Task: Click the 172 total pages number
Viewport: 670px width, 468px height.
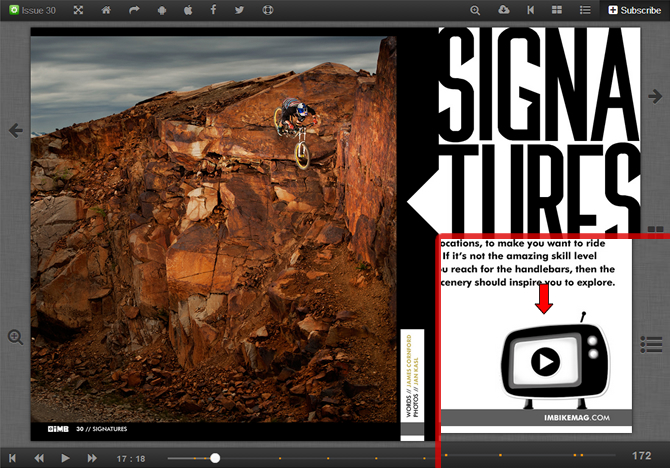Action: (642, 456)
